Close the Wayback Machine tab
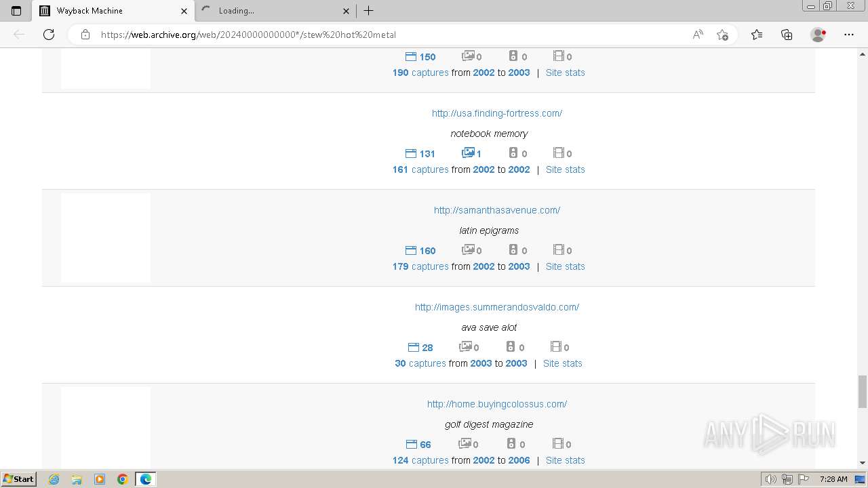This screenshot has height=488, width=868. click(x=184, y=11)
